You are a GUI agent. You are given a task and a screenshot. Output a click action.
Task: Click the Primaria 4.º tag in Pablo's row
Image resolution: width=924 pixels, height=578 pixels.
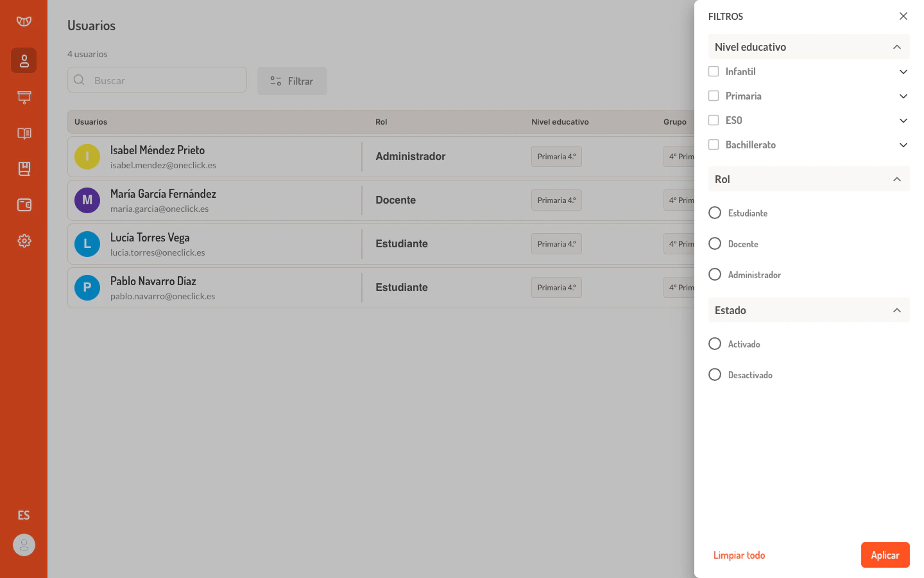(556, 288)
